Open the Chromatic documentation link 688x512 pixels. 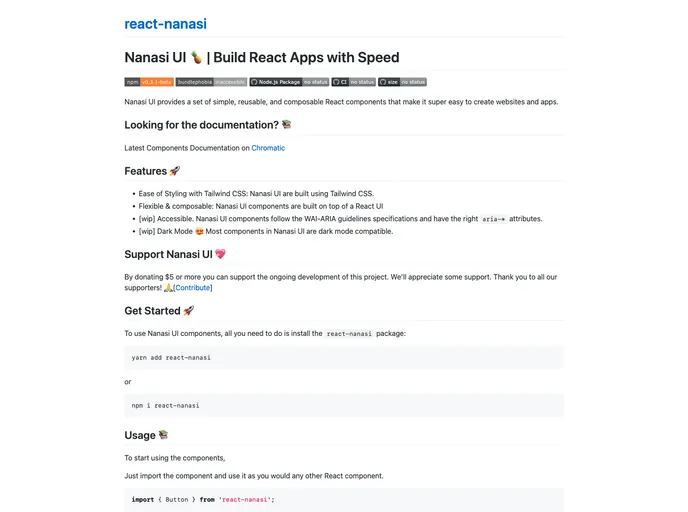[268, 148]
